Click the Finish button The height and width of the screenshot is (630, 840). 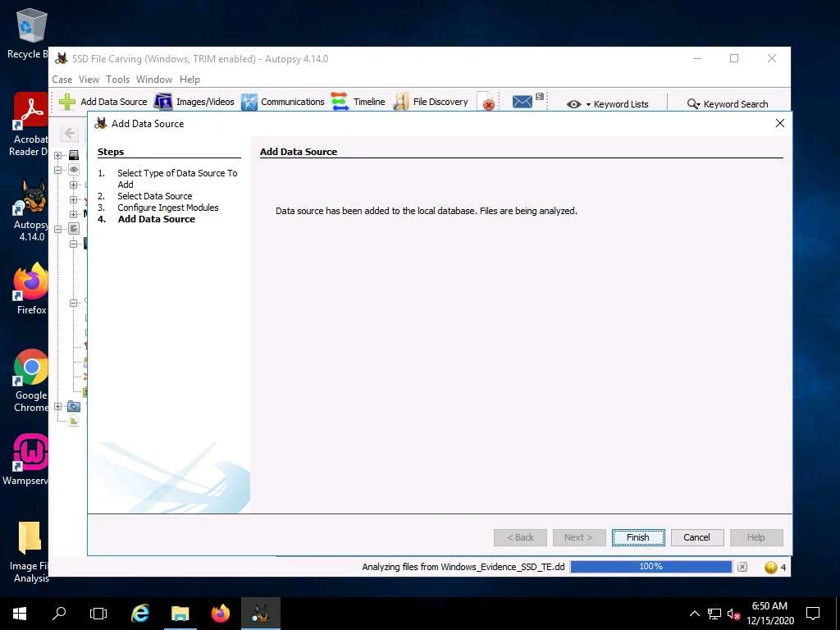[x=638, y=537]
